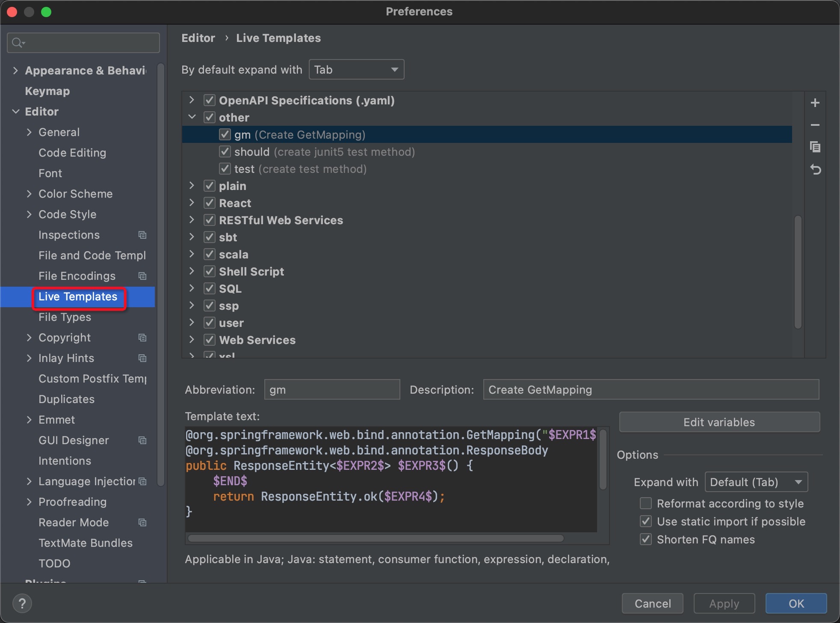Click the project-level icon beside File Encodings

pos(142,276)
